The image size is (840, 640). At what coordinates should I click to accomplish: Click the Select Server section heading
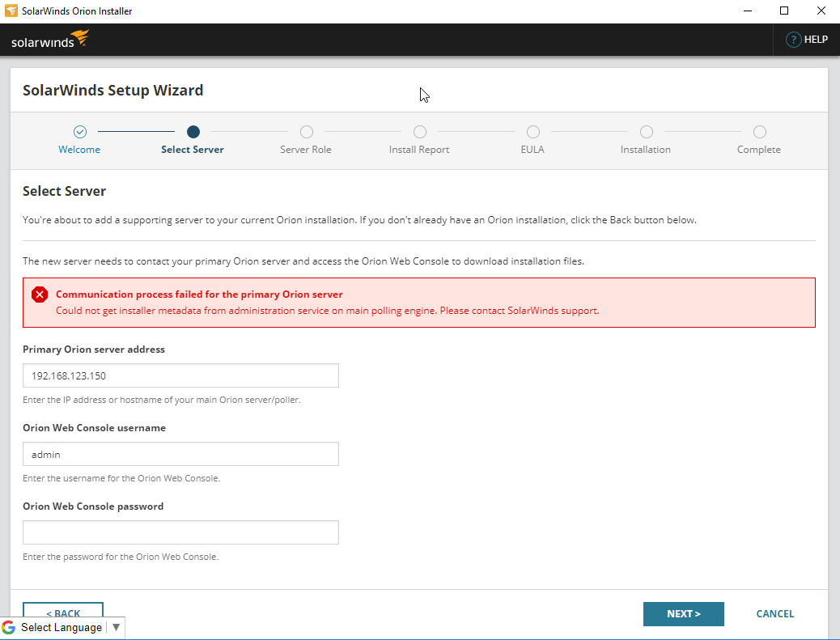pos(64,191)
